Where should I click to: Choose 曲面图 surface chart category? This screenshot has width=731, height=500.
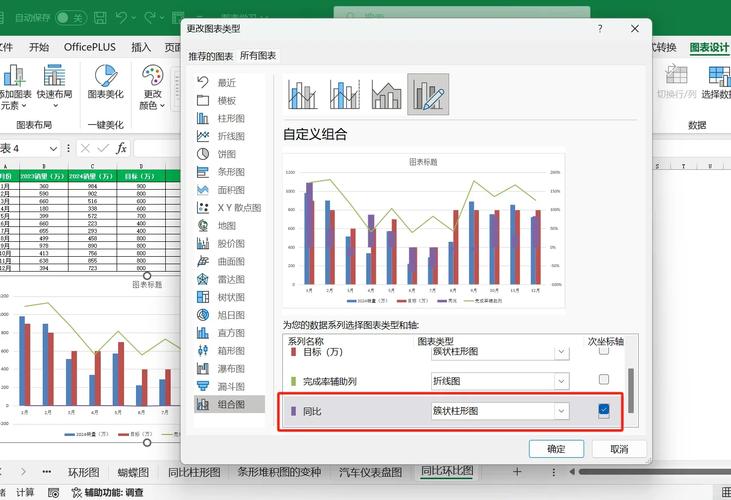click(x=228, y=261)
